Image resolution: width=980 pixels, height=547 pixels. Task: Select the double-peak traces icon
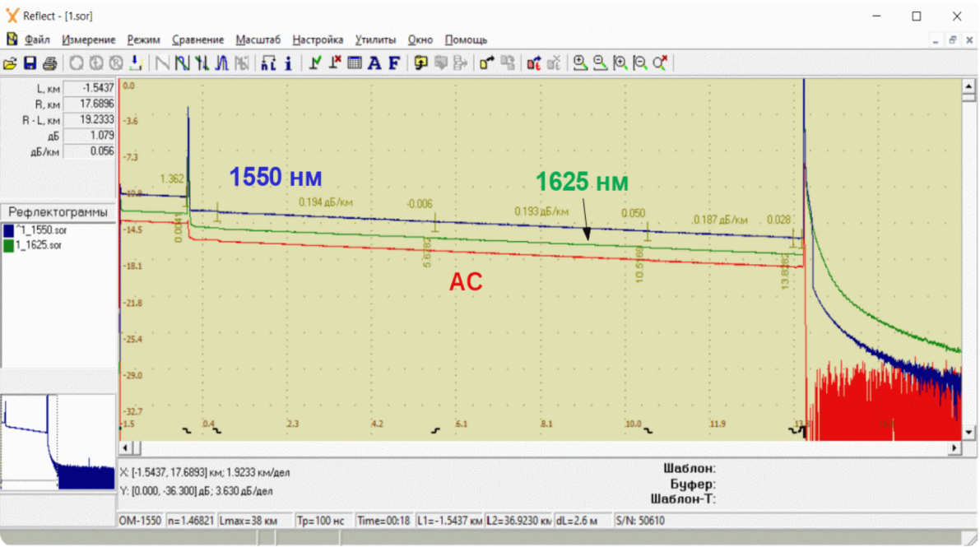coord(222,63)
